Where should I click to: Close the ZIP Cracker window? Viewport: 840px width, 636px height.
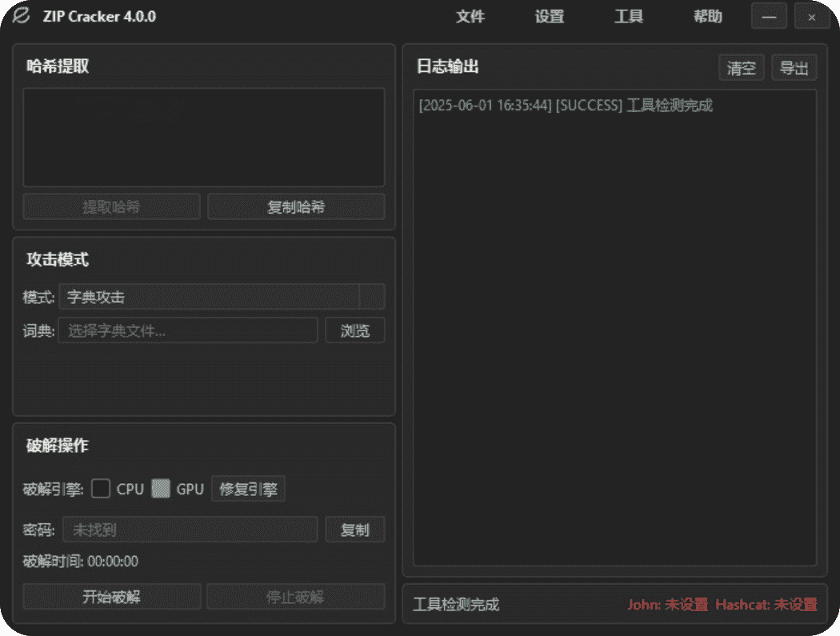(812, 17)
